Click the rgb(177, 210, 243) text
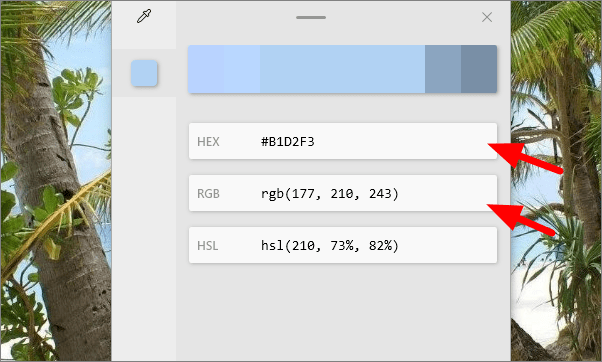Screen dimensions: 602x362 [330, 193]
